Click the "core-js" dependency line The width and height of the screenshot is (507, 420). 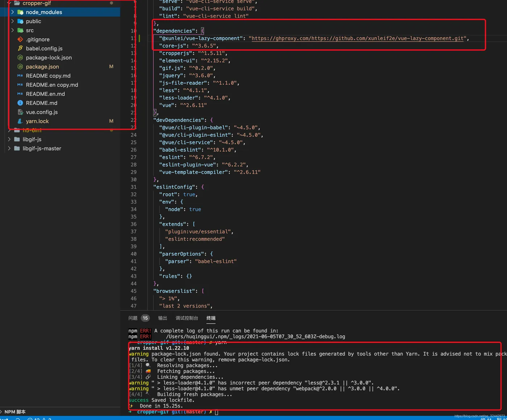tap(189, 46)
